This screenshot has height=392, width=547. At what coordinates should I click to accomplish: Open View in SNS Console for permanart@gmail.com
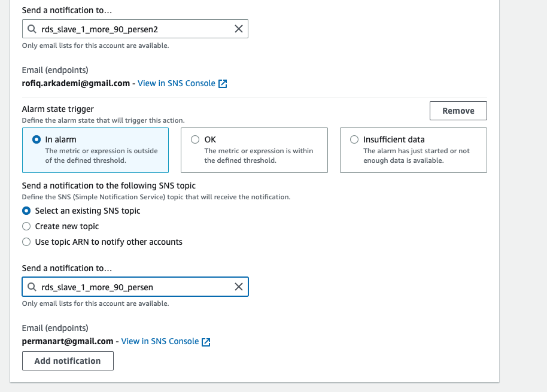point(160,341)
